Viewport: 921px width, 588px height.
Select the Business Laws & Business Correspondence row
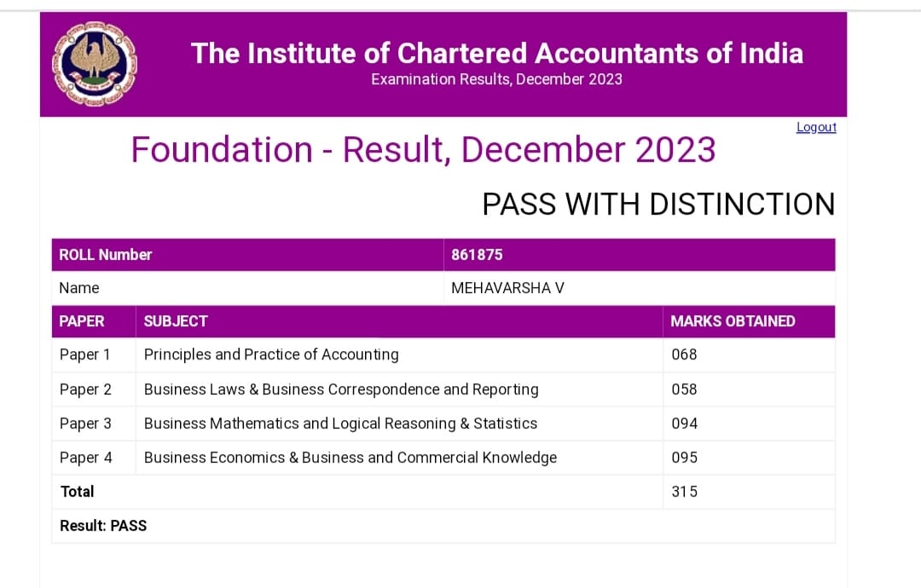443,389
